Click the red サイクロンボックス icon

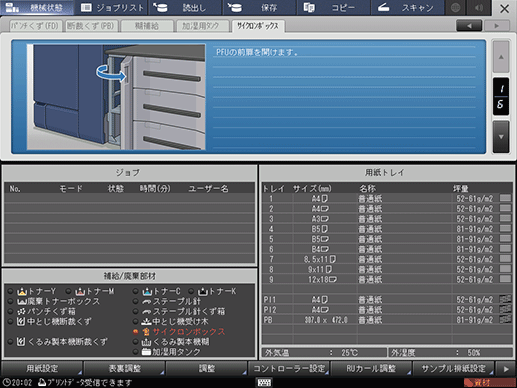pos(146,332)
